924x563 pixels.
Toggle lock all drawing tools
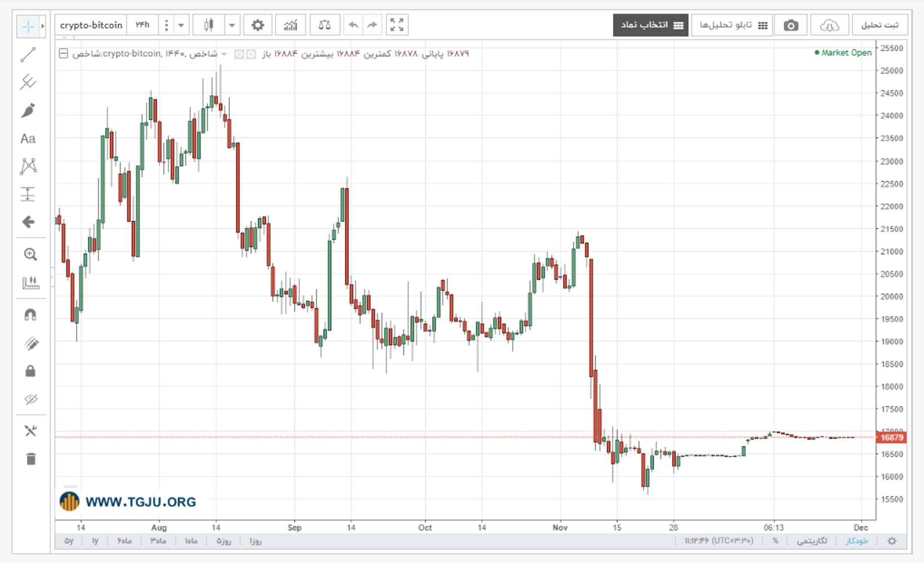click(x=30, y=371)
